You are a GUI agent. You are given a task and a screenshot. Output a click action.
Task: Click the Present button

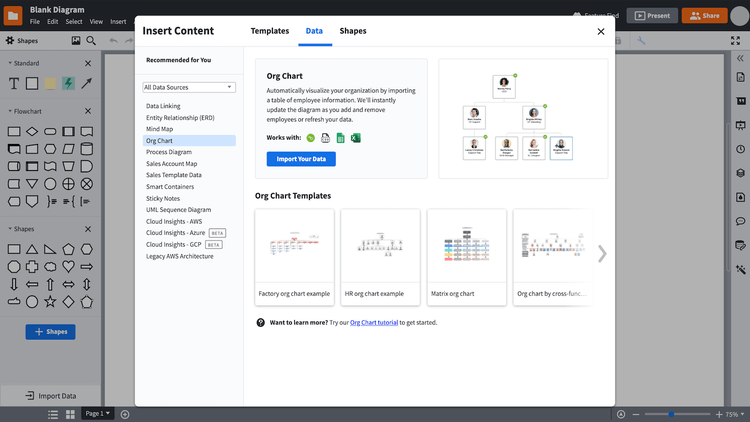click(x=652, y=15)
